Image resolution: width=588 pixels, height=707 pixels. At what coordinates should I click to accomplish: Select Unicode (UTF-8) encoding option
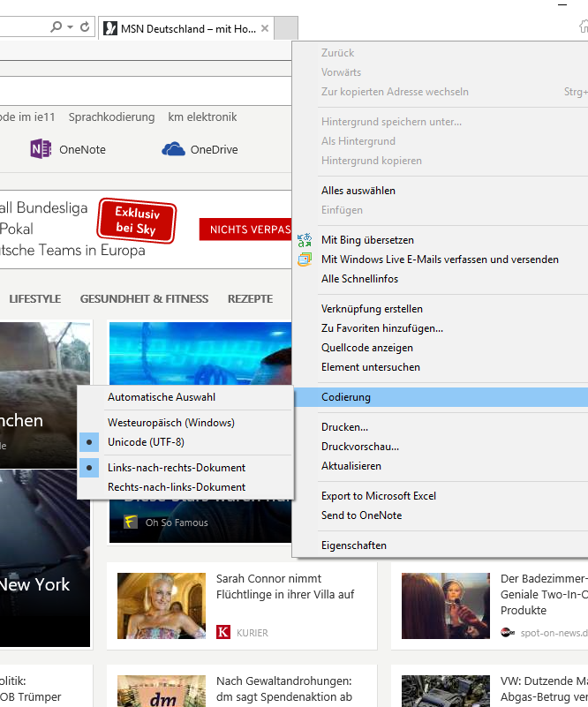185,442
